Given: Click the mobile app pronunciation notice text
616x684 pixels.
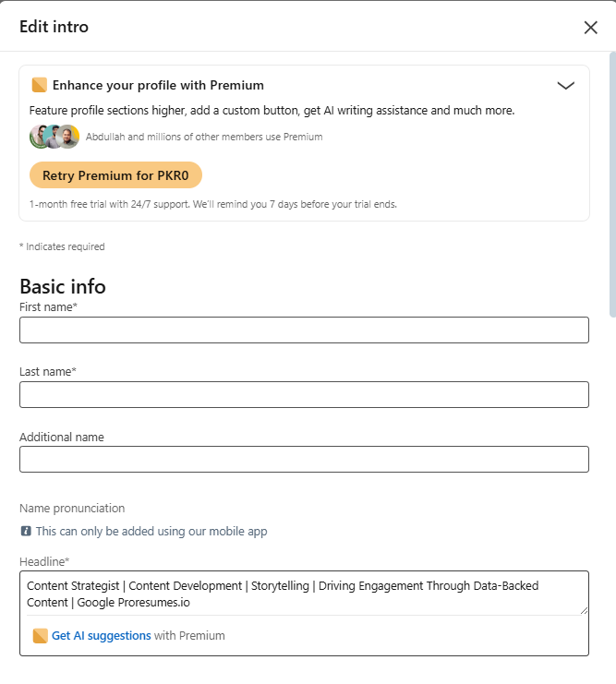Looking at the screenshot, I should (x=151, y=532).
